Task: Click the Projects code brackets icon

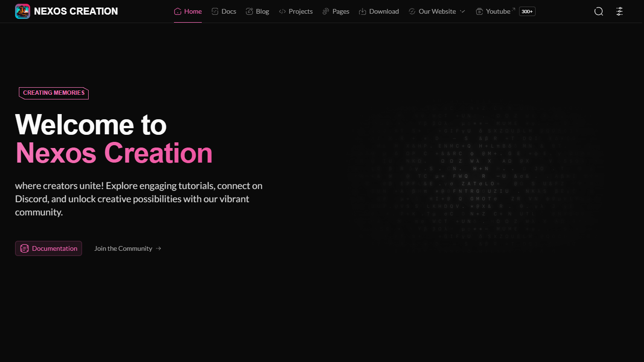Action: tap(282, 11)
